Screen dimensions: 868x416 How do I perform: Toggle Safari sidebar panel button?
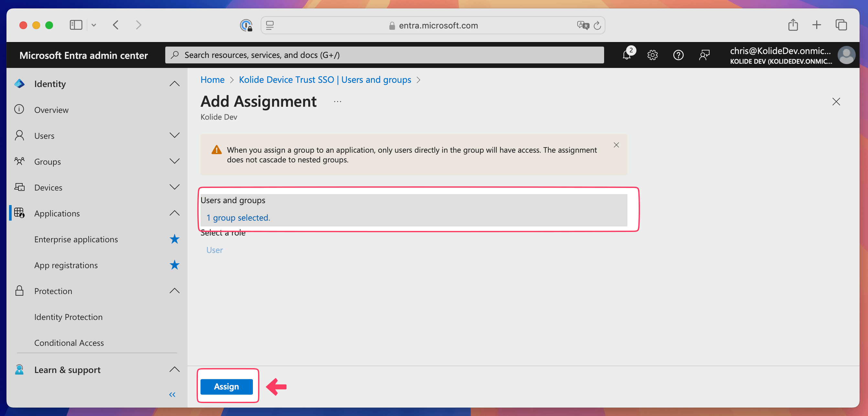point(76,25)
